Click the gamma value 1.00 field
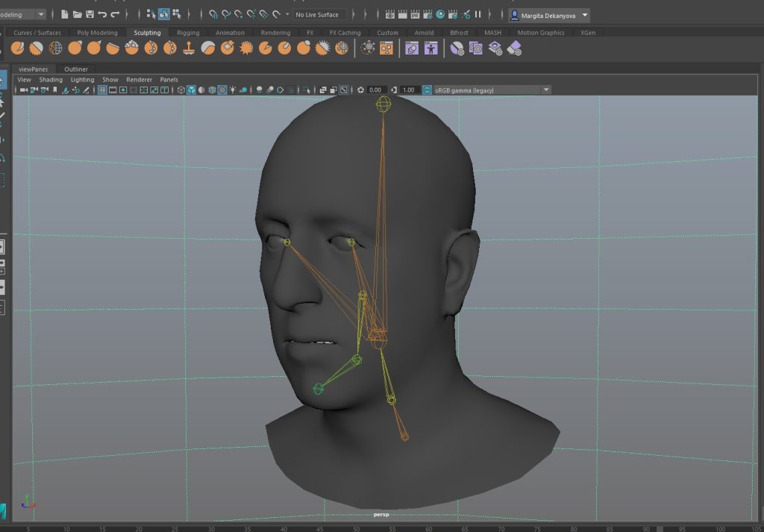Viewport: 764px width, 532px height. pyautogui.click(x=408, y=90)
